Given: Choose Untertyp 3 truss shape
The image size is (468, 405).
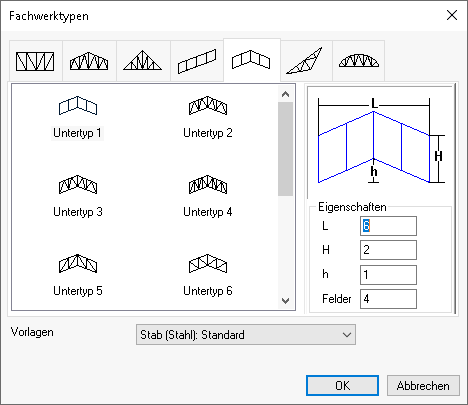Looking at the screenshot, I should [78, 184].
